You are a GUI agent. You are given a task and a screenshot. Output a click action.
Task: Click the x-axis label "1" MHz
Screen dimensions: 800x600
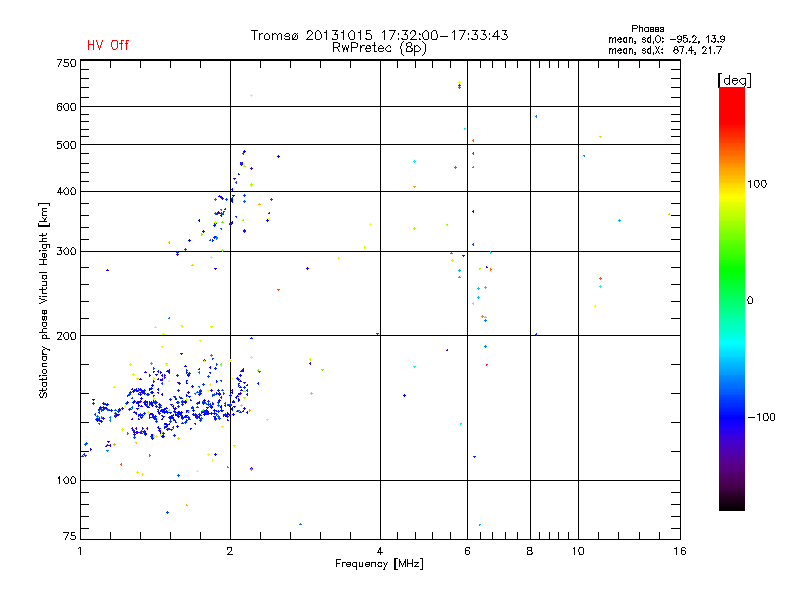click(80, 551)
